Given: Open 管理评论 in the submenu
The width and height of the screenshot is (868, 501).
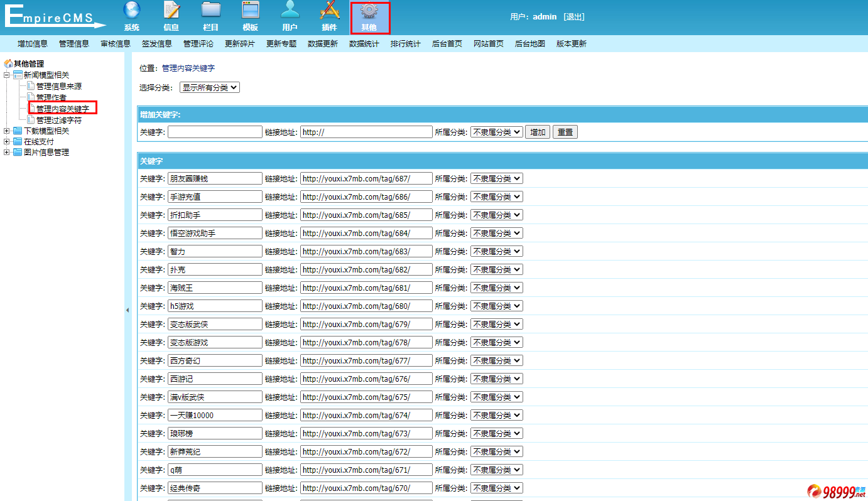Looking at the screenshot, I should pyautogui.click(x=198, y=43).
